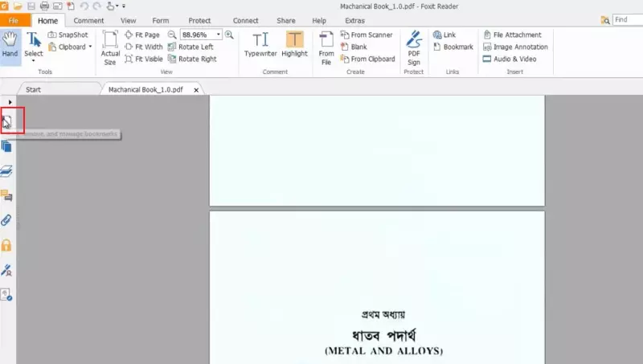Open the Extras ribbon tab
Viewport: 643px width, 364px height.
pos(354,21)
